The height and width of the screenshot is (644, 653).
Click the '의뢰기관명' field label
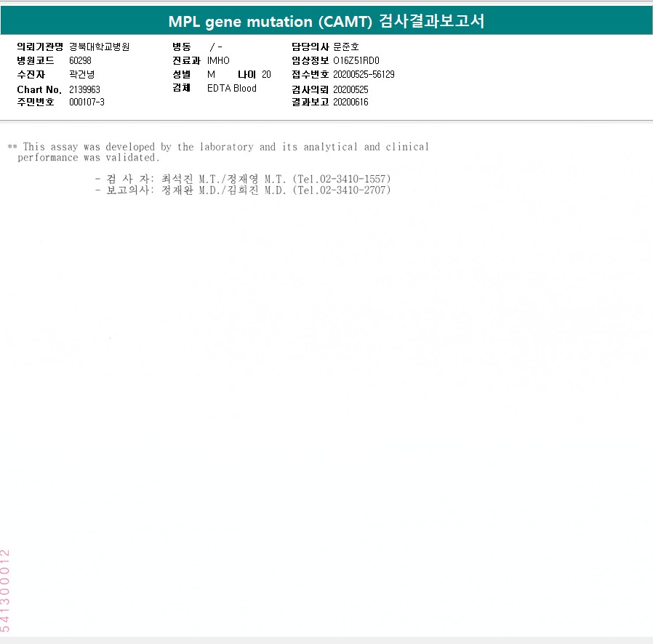pyautogui.click(x=40, y=47)
